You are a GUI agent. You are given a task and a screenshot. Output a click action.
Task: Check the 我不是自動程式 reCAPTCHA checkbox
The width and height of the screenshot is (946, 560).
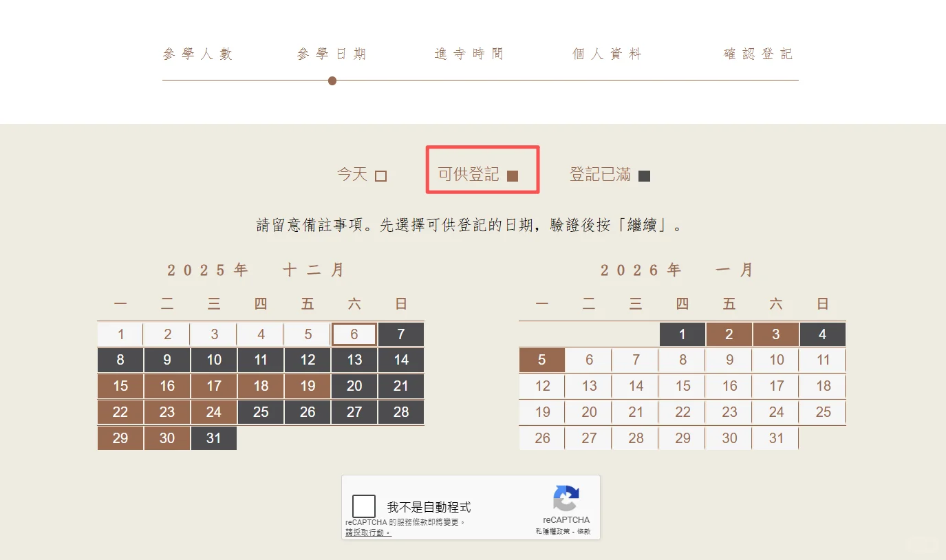[364, 505]
